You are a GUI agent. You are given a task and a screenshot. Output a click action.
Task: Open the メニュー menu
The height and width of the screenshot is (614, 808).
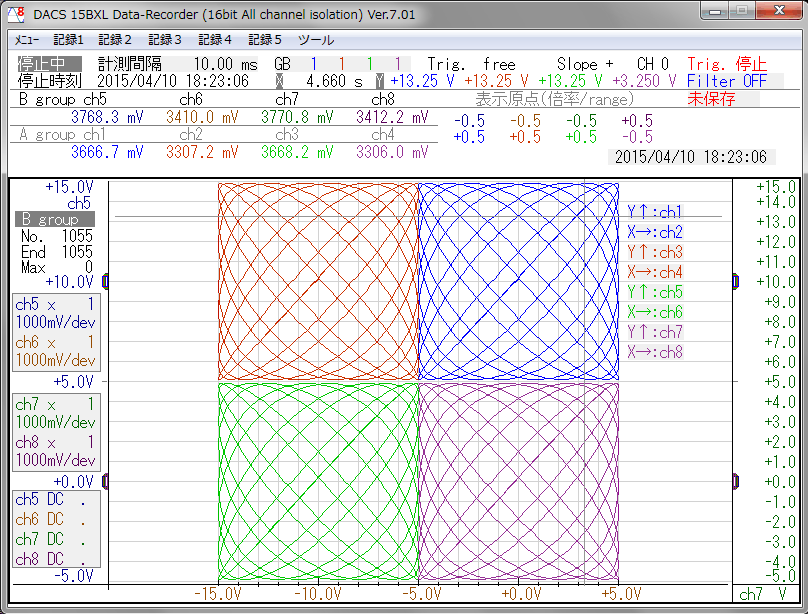point(26,40)
